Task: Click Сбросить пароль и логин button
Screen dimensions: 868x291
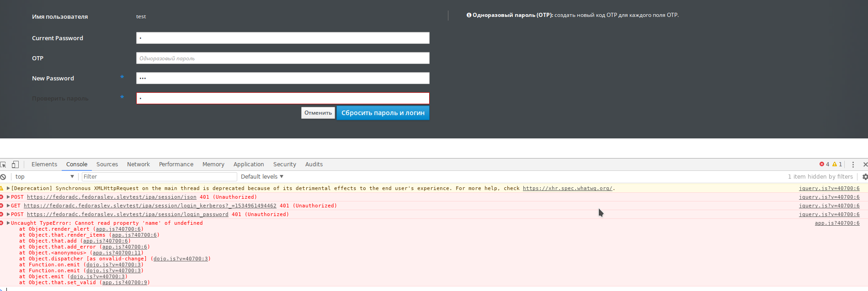Action: (x=383, y=113)
